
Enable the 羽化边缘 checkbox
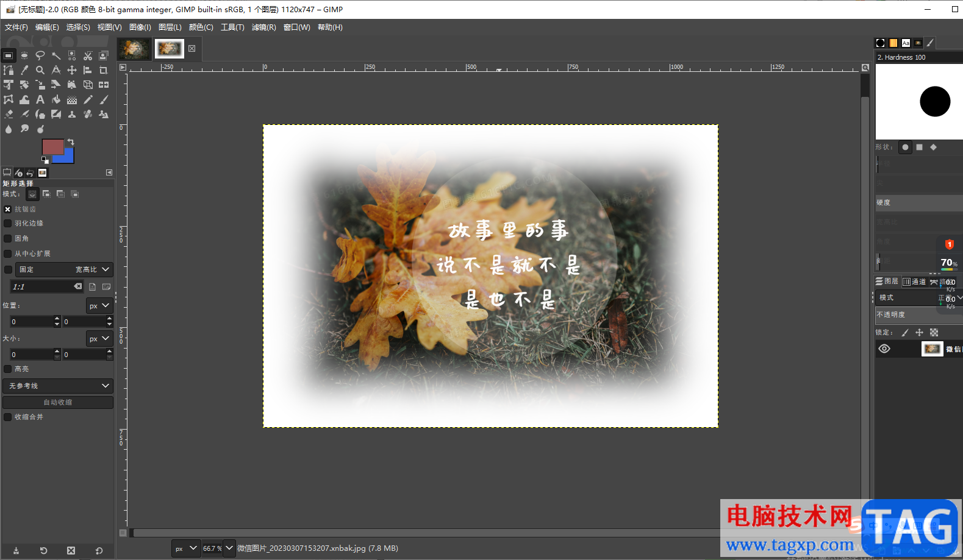[x=8, y=224]
